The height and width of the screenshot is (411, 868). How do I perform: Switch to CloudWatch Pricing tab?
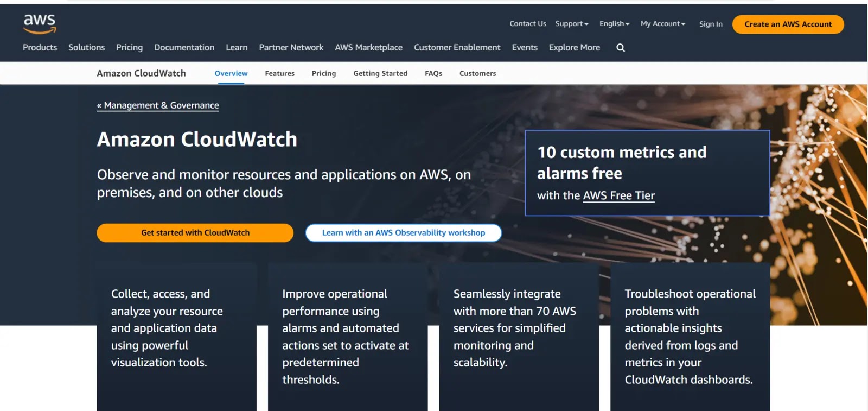(324, 73)
